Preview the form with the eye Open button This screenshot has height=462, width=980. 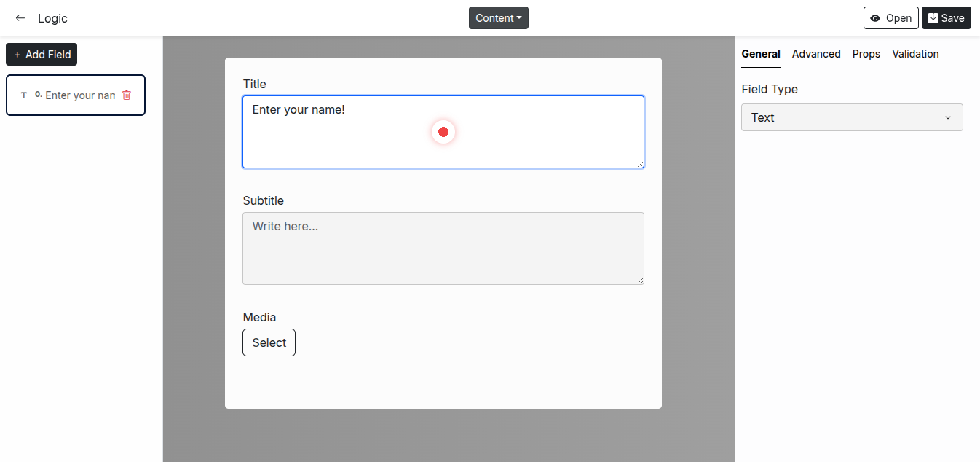[x=890, y=18]
